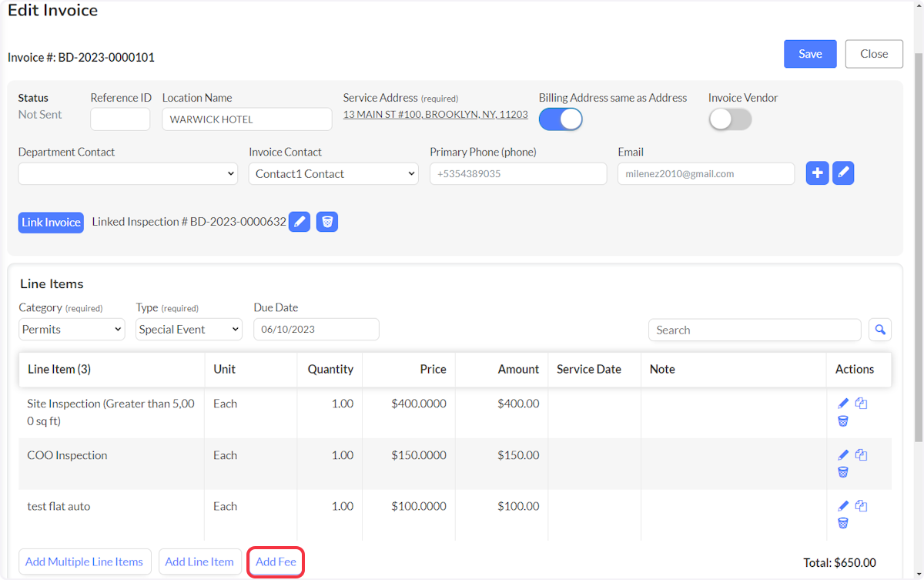924x580 pixels.
Task: Click the page vertical scrollbar
Action: pyautogui.click(x=919, y=246)
